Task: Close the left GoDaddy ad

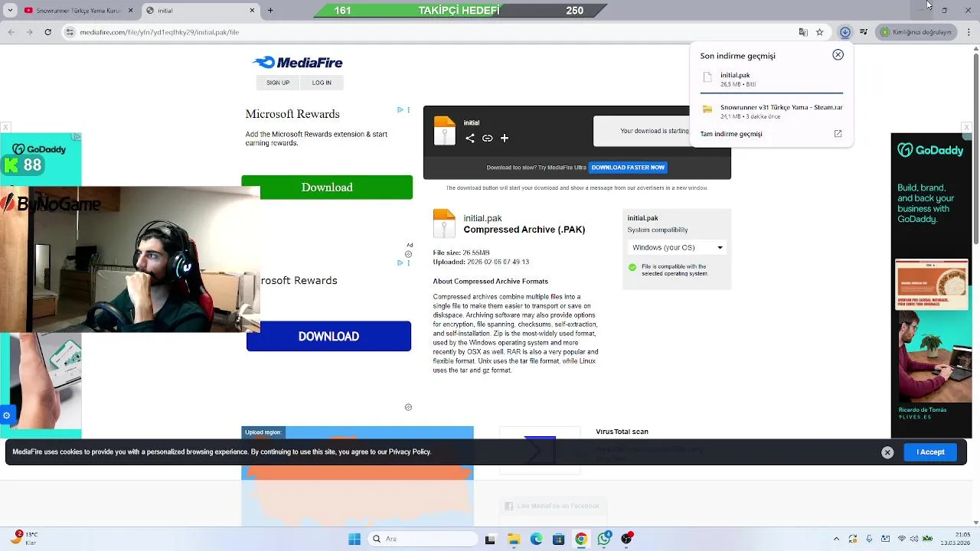Action: (5, 128)
